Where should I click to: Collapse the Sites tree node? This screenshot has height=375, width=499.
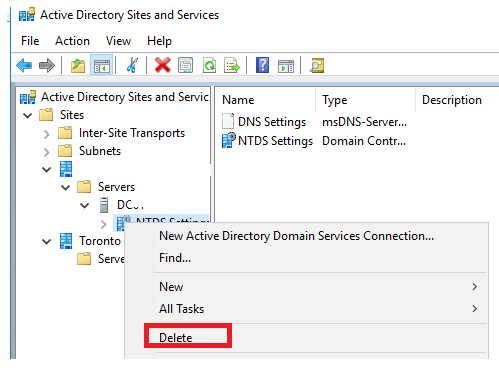[28, 115]
